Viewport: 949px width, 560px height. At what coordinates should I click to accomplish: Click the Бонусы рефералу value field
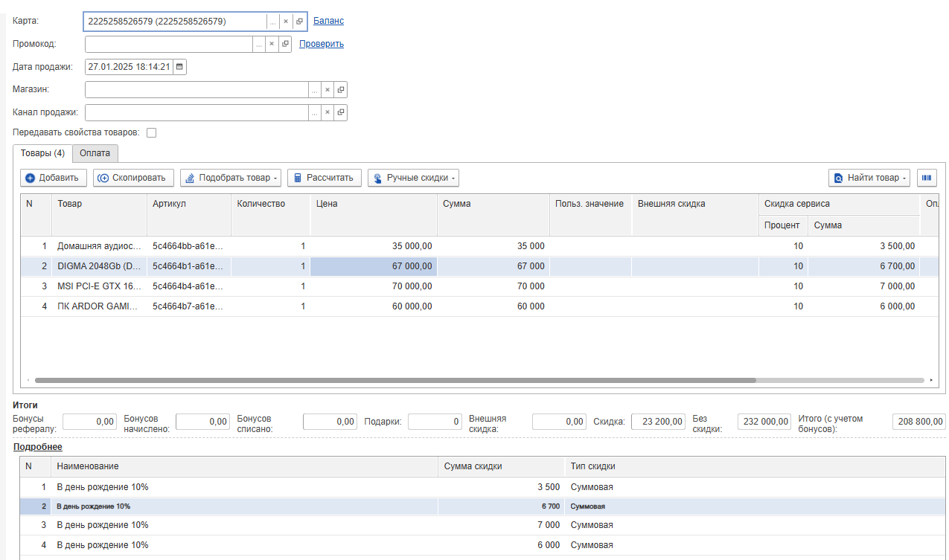(x=90, y=422)
